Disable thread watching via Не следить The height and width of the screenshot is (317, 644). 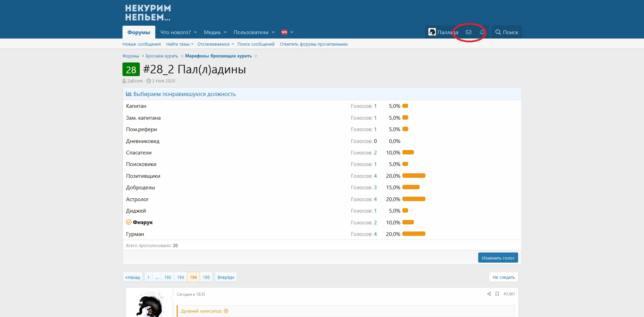click(x=504, y=277)
